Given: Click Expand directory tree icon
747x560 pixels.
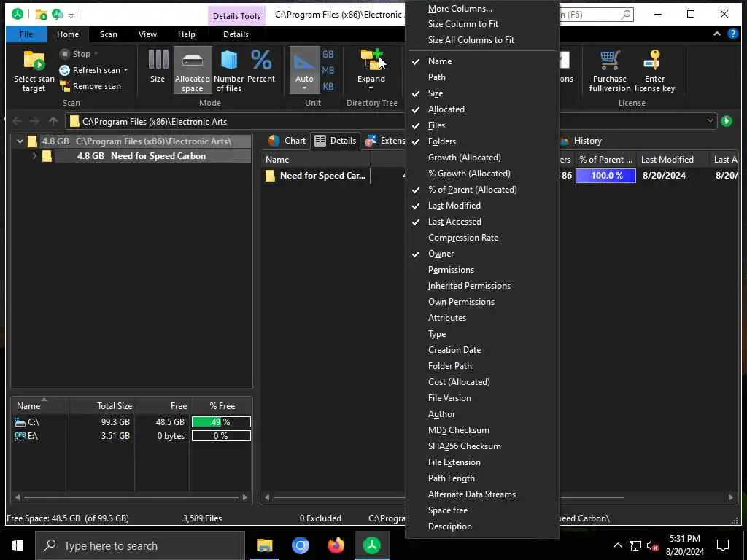Looking at the screenshot, I should coord(371,60).
